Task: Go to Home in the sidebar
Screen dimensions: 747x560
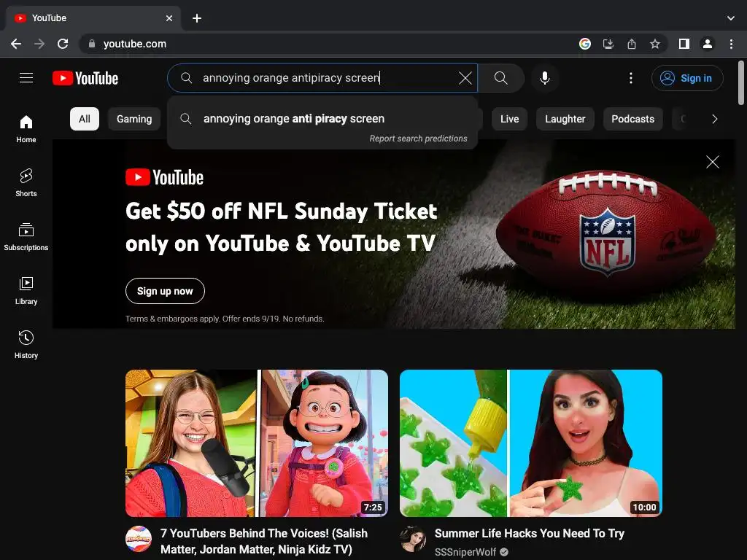Action: click(26, 128)
